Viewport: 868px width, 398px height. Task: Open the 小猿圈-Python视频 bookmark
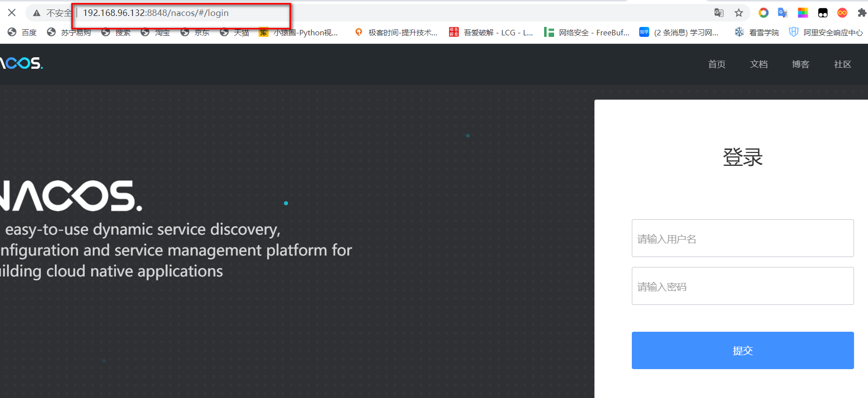point(298,32)
